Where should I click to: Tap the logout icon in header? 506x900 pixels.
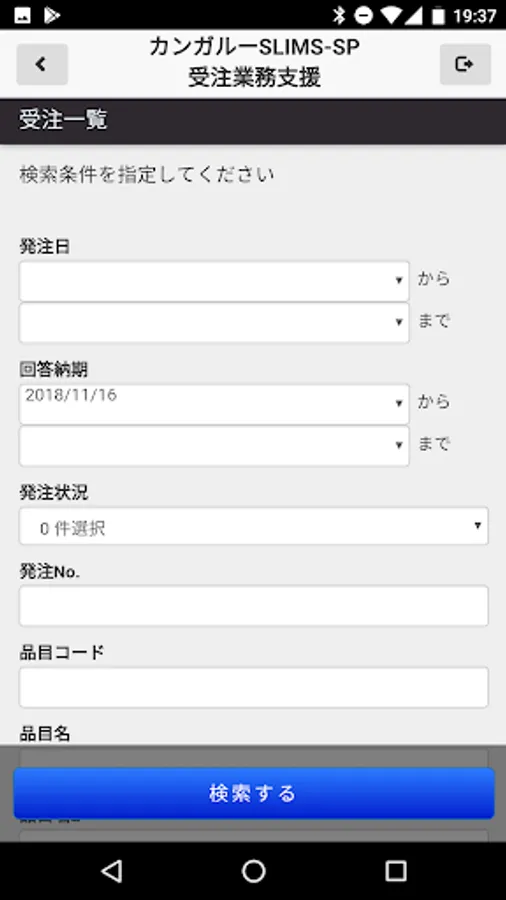point(465,64)
